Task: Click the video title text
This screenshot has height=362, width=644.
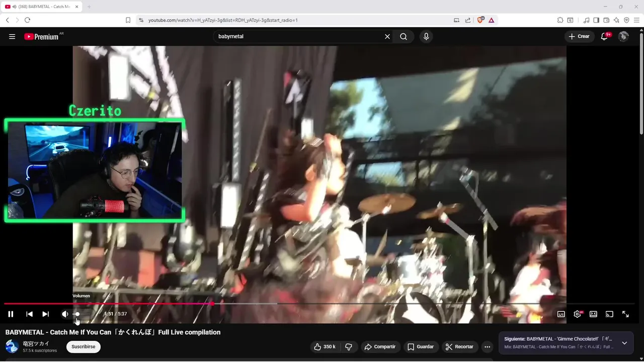Action: click(x=113, y=332)
